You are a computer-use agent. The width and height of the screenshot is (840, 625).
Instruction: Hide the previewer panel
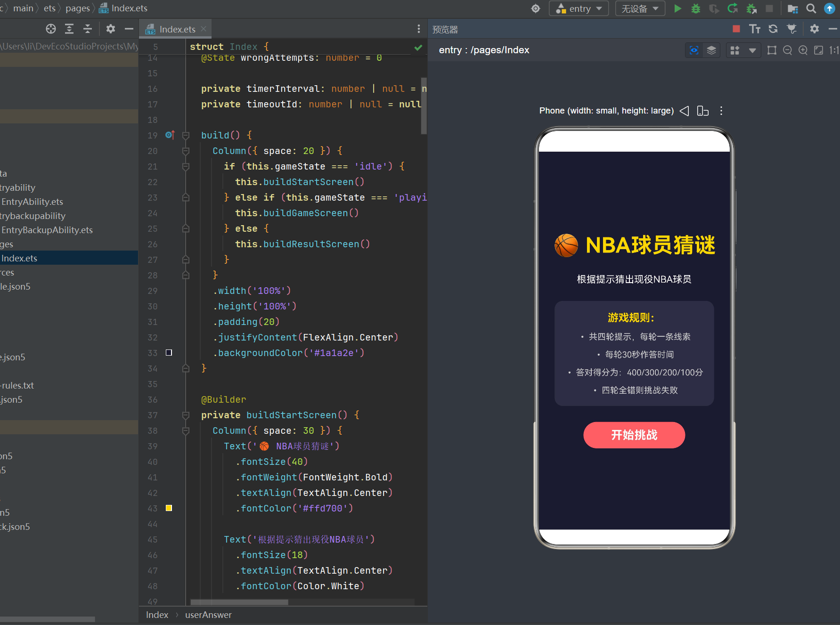833,29
